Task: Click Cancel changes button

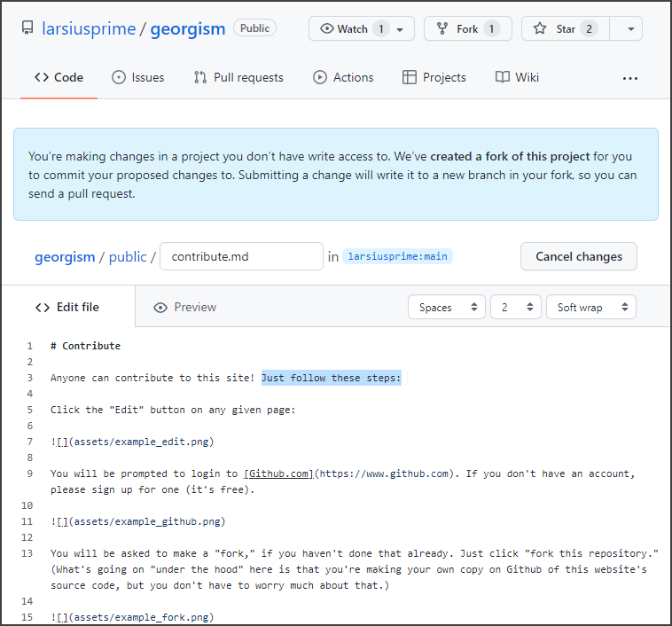Action: (579, 256)
